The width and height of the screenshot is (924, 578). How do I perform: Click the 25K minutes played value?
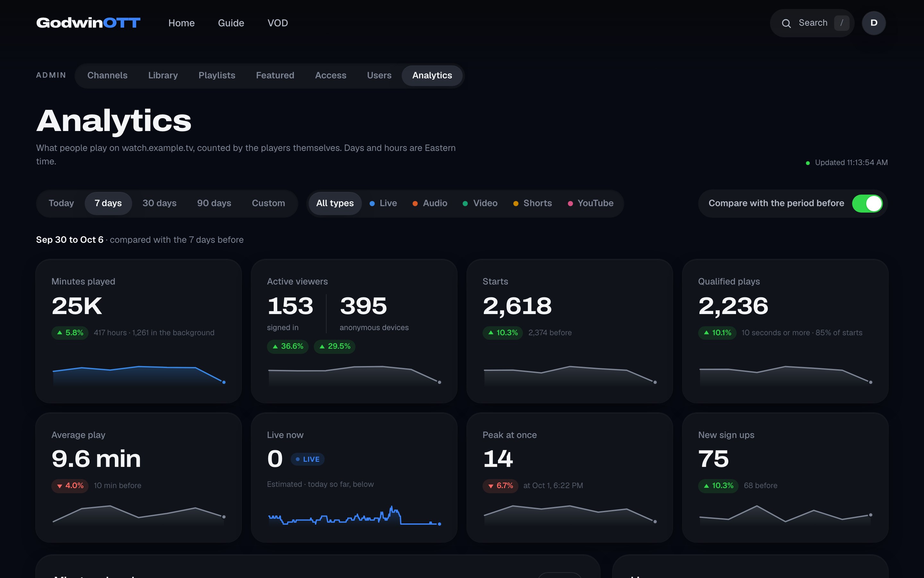tap(77, 306)
